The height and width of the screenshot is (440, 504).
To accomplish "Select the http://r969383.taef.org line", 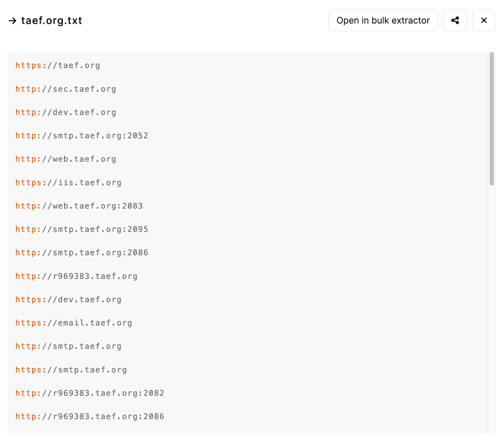I will (x=76, y=276).
